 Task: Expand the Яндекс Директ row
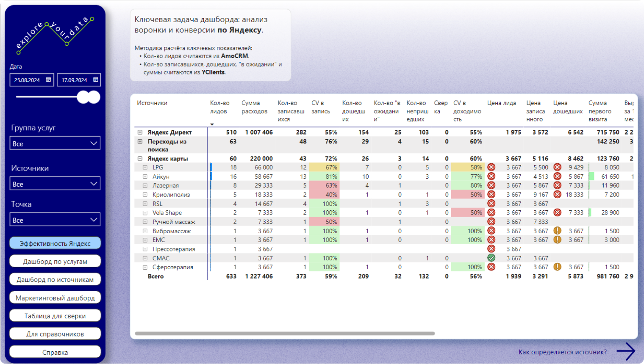point(140,132)
